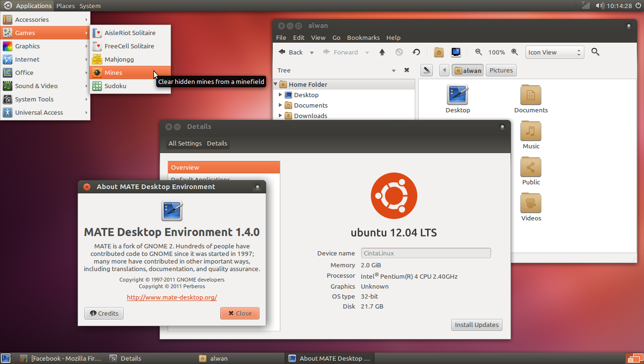The width and height of the screenshot is (644, 364).
Task: Reload the current folder view
Action: tap(416, 52)
